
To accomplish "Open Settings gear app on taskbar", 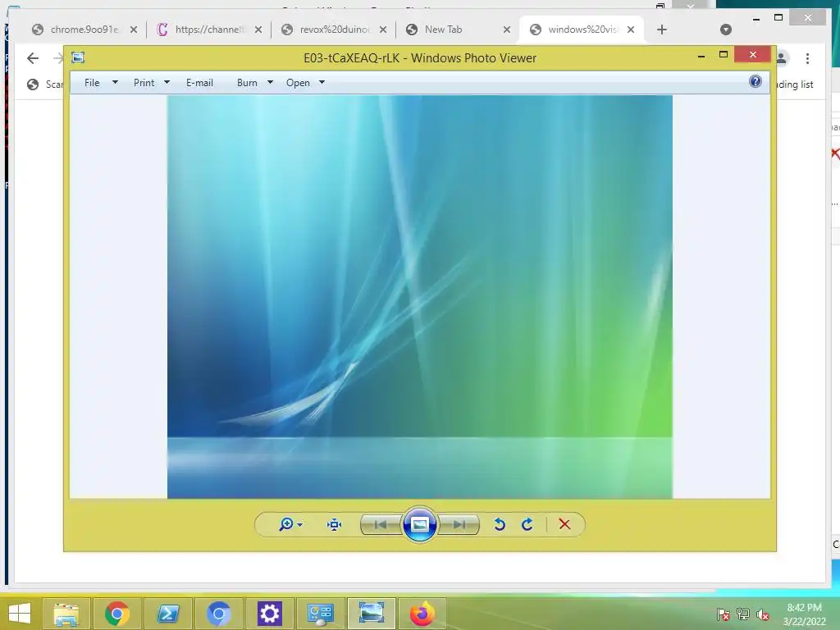I will (269, 614).
